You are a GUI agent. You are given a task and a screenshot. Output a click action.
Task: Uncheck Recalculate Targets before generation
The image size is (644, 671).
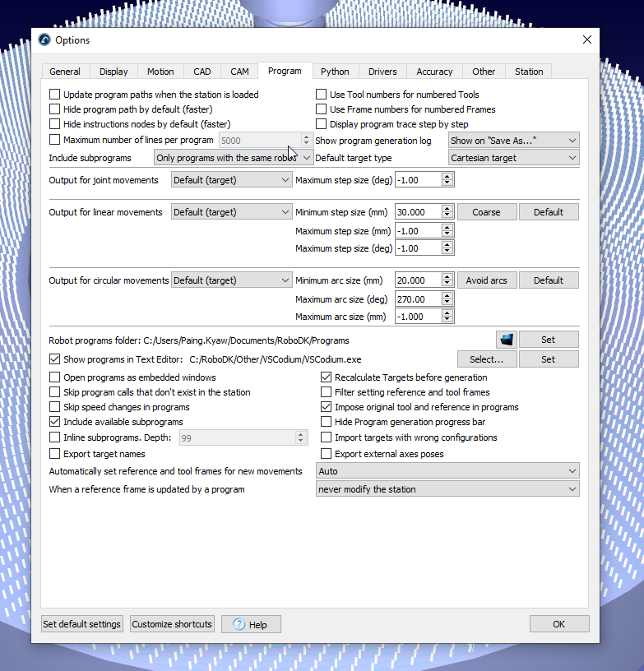[327, 377]
